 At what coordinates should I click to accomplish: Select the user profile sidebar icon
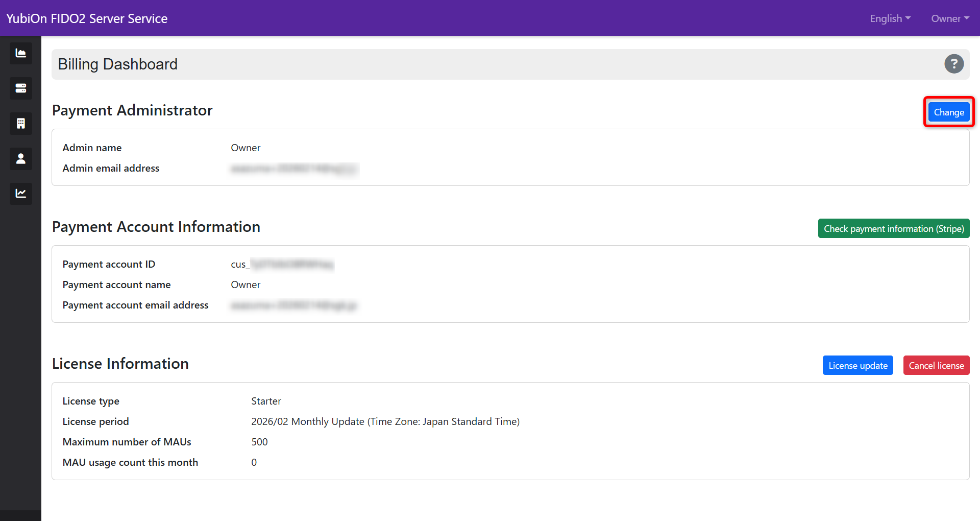coord(21,159)
